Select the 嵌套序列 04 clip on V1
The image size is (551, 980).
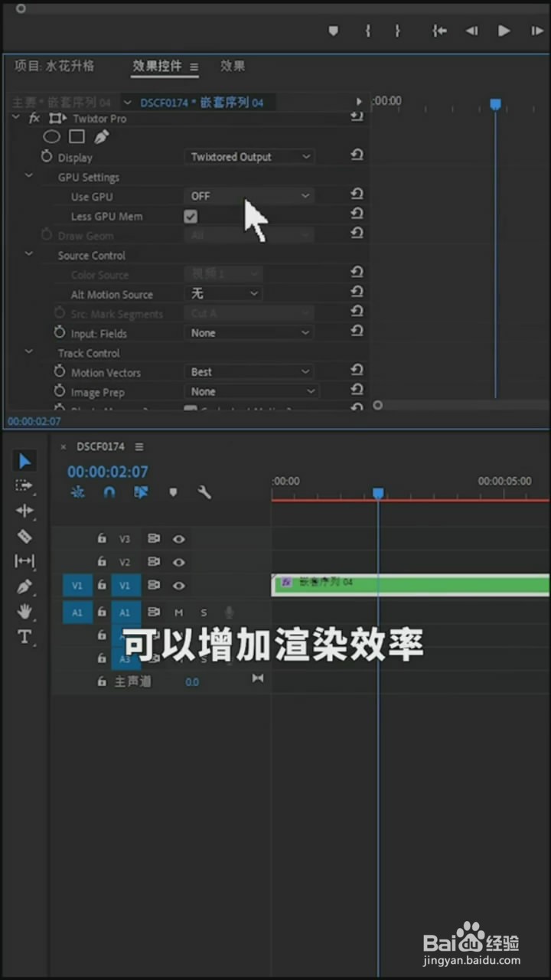411,585
